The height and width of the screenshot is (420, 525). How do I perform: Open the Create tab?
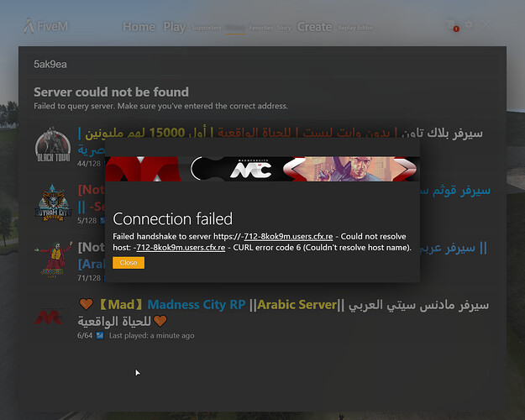[x=314, y=27]
